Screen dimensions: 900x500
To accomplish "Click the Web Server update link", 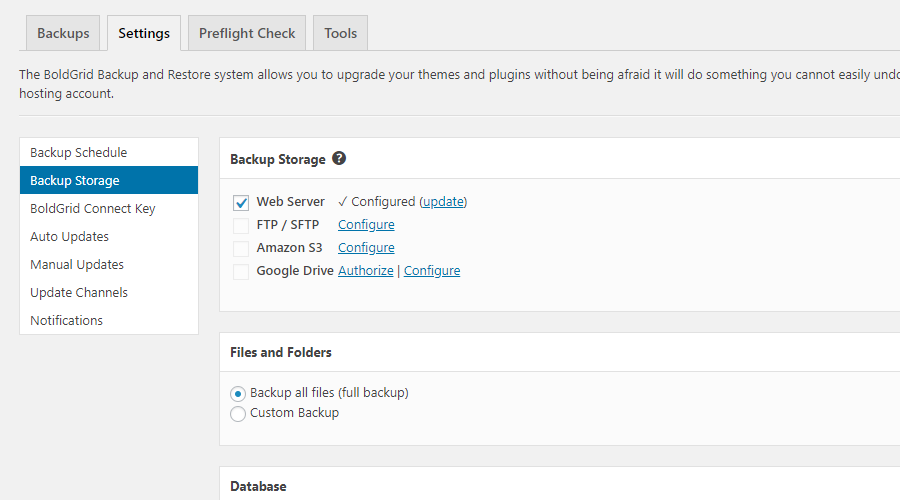I will click(x=443, y=201).
